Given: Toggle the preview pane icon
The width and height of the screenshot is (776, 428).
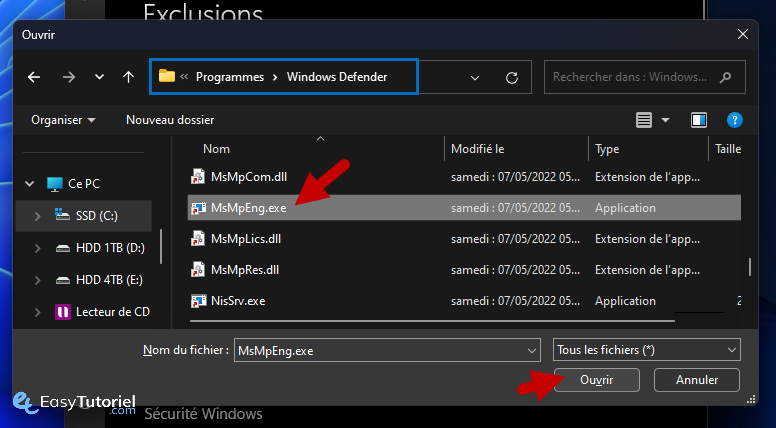Looking at the screenshot, I should point(699,120).
